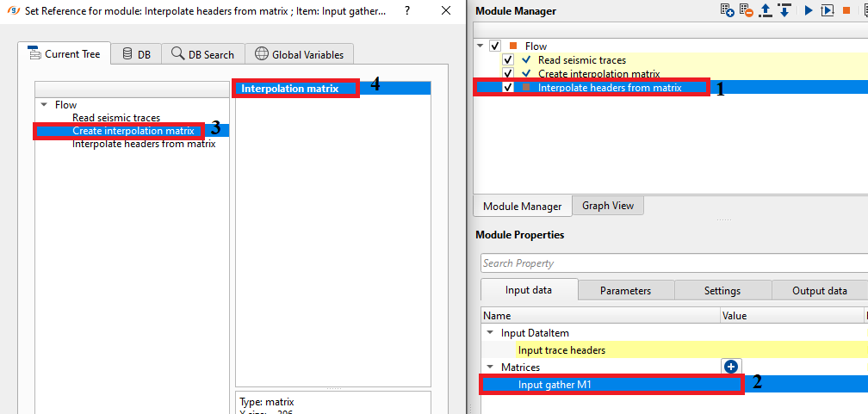The height and width of the screenshot is (414, 868).
Task: Uncheck Create interpolation matrix module
Action: (x=508, y=73)
